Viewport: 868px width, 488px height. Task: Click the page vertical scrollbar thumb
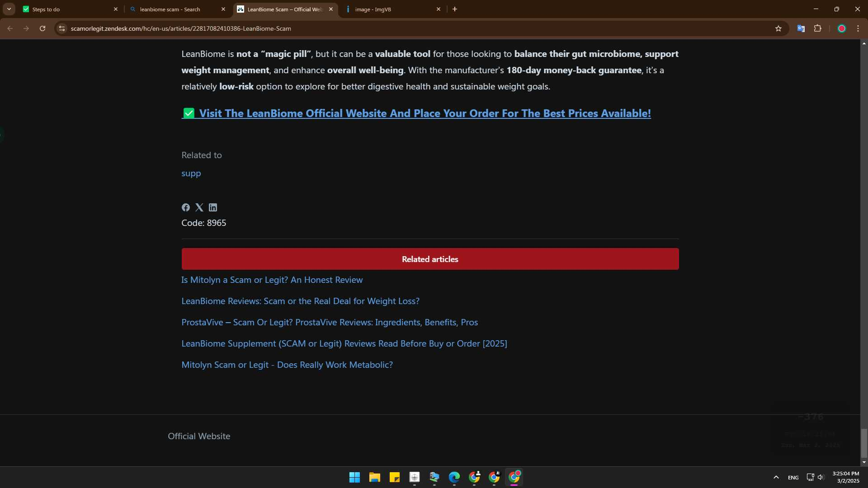coord(864,443)
